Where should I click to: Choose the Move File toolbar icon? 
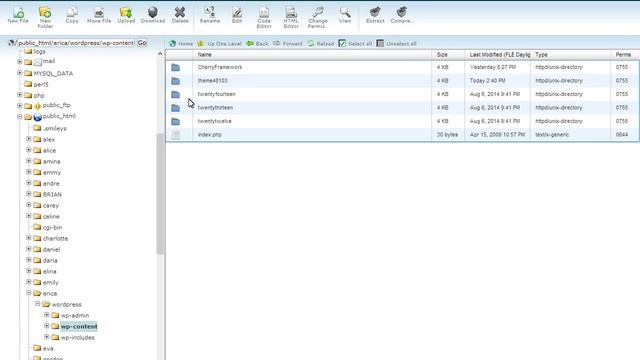point(99,15)
